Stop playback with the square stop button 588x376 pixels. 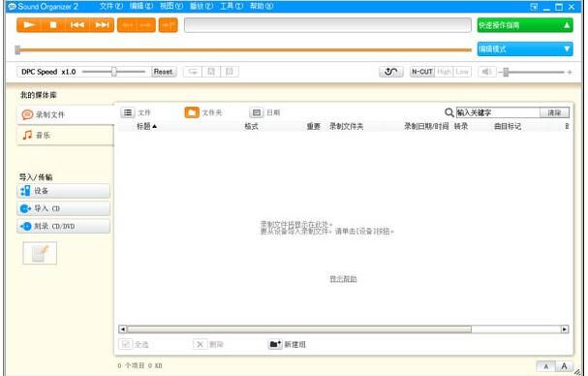point(53,25)
